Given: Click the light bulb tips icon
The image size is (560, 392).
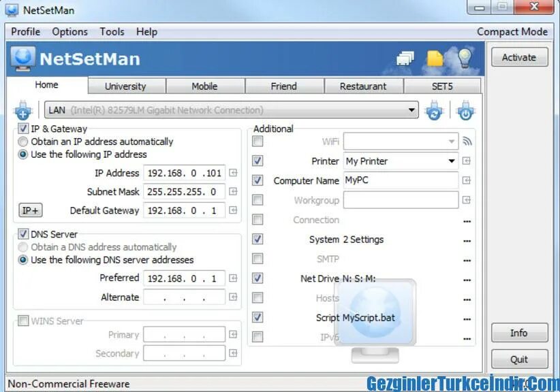Looking at the screenshot, I should pos(465,58).
